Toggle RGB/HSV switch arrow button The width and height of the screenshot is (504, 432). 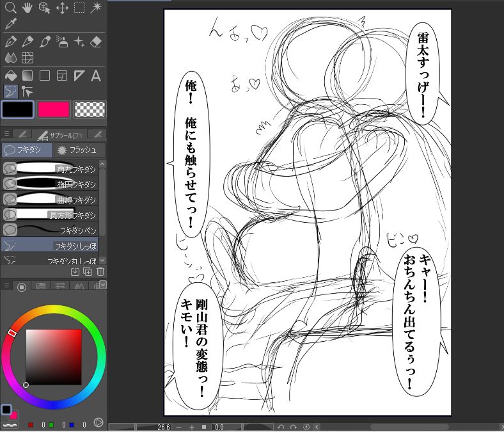point(98,422)
